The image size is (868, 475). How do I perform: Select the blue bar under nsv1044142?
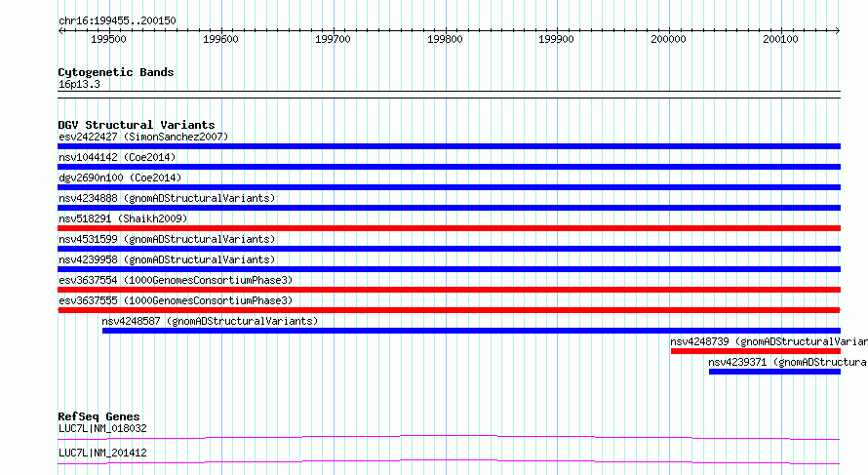pos(449,167)
